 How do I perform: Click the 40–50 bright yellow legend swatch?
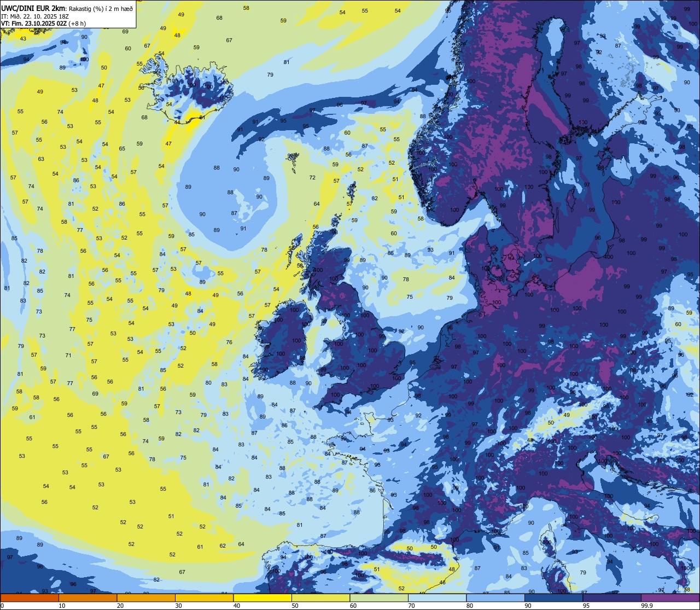click(x=262, y=598)
